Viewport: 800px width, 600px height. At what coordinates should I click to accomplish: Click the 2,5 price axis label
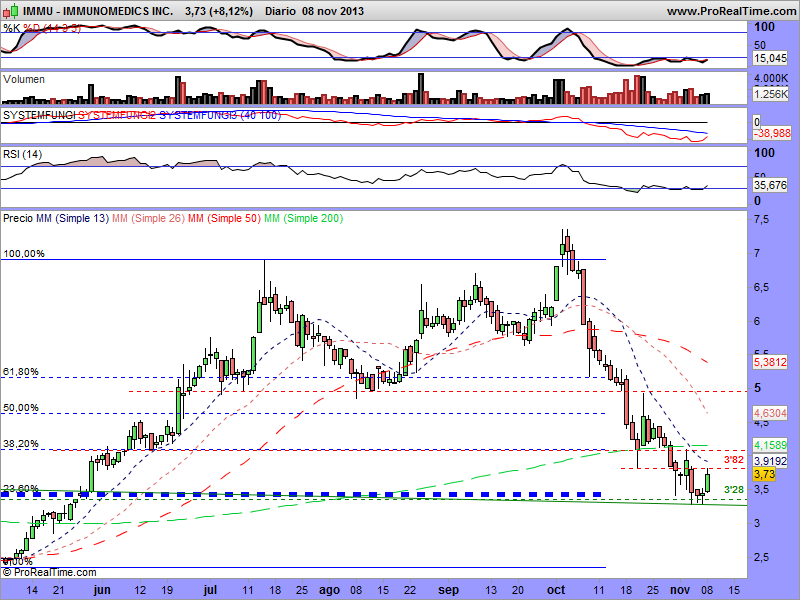[761, 557]
